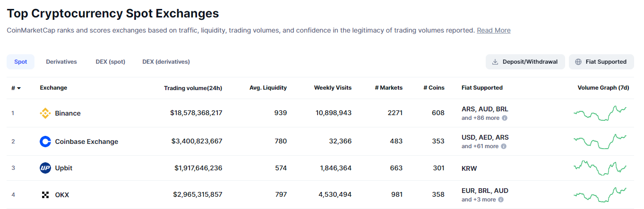
Task: Click the download icon on Deposit/Withdrawal
Action: coord(495,62)
